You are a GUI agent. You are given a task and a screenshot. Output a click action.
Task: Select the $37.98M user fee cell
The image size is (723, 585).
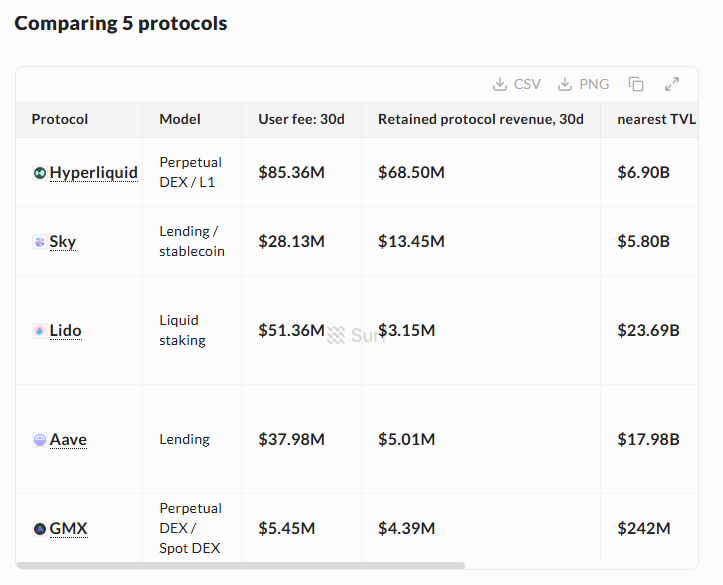click(302, 439)
